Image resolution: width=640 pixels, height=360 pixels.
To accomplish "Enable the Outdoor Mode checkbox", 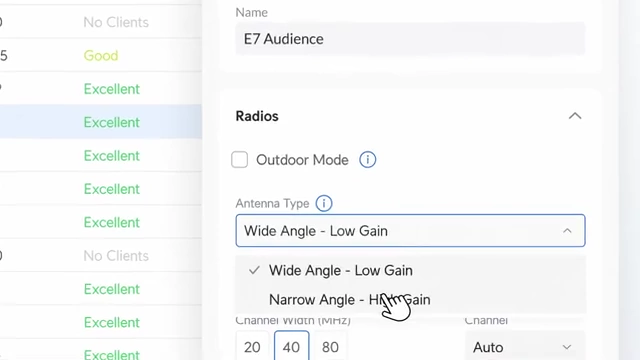I will 240,160.
